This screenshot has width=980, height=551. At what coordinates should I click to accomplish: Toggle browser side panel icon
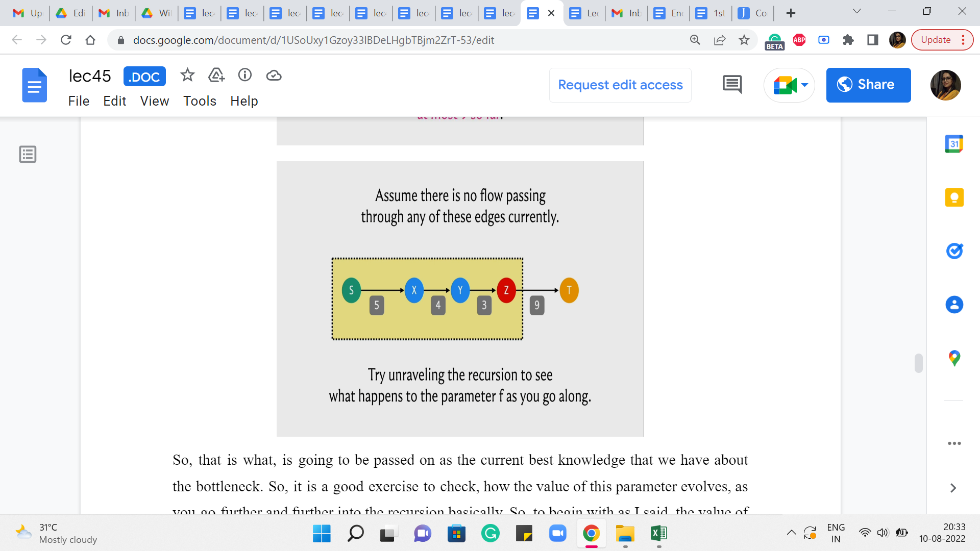point(873,40)
